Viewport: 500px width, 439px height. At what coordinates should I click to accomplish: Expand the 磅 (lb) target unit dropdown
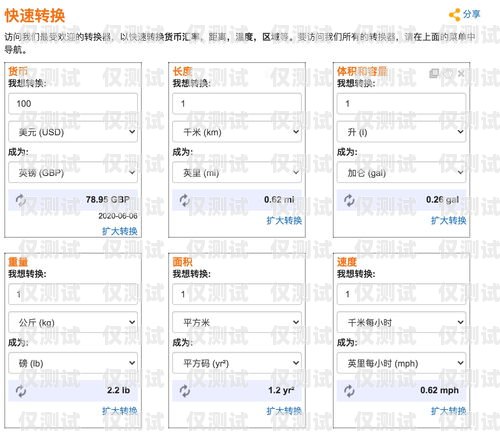click(x=73, y=363)
